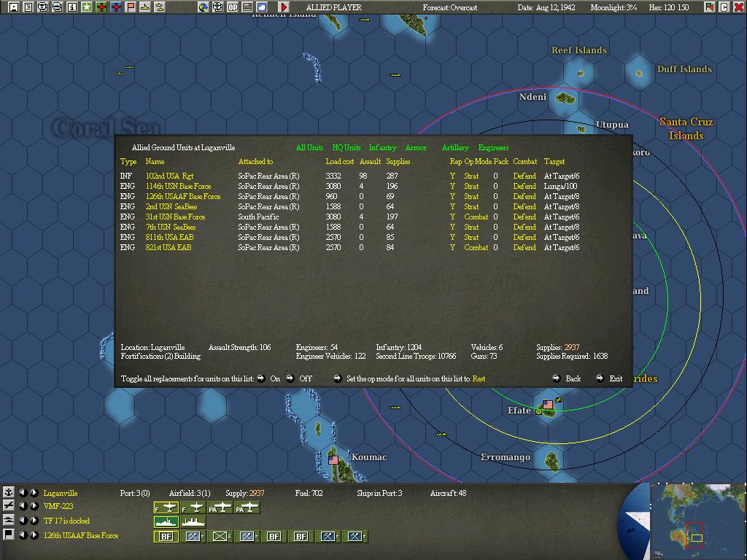Click the crosshair target toolbar icon
Viewport: 747px width, 560px height.
pyautogui.click(x=217, y=7)
